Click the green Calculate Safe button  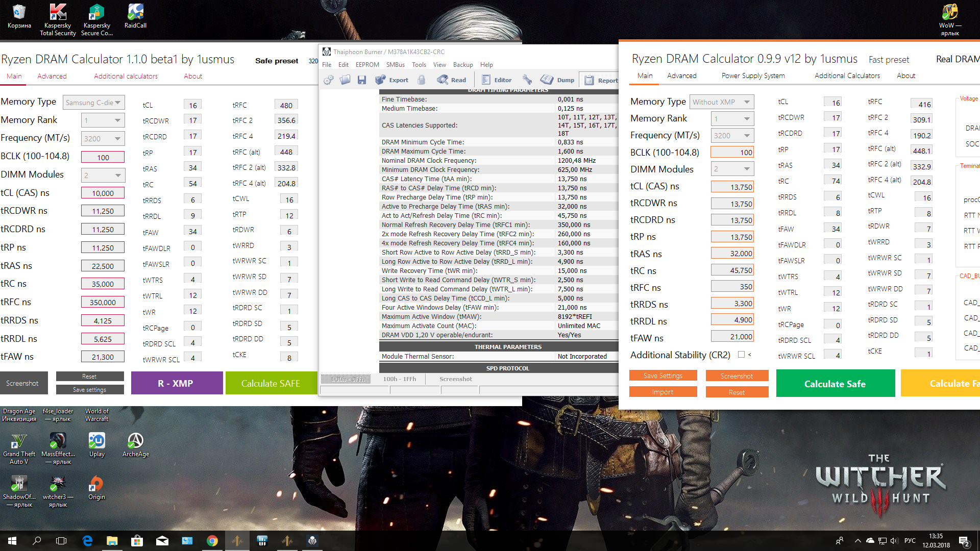(835, 384)
